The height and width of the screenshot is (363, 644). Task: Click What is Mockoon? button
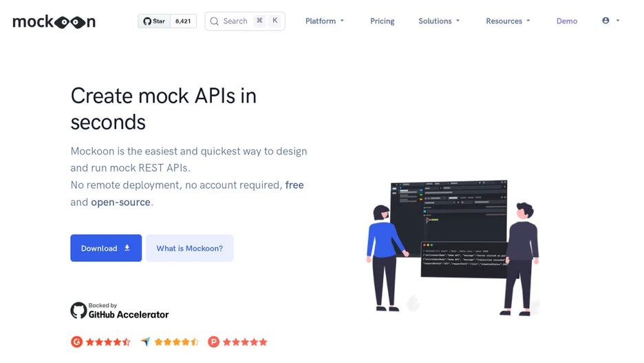[189, 248]
